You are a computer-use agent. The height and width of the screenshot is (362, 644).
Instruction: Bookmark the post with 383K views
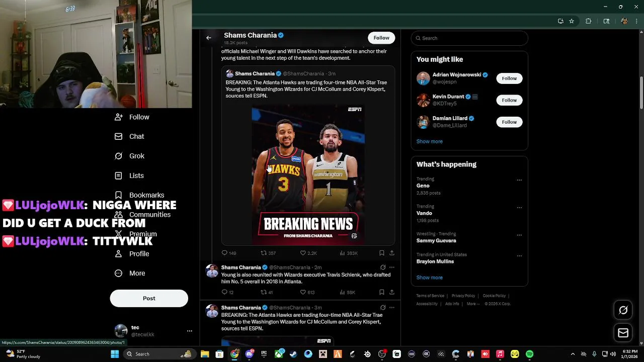(382, 253)
